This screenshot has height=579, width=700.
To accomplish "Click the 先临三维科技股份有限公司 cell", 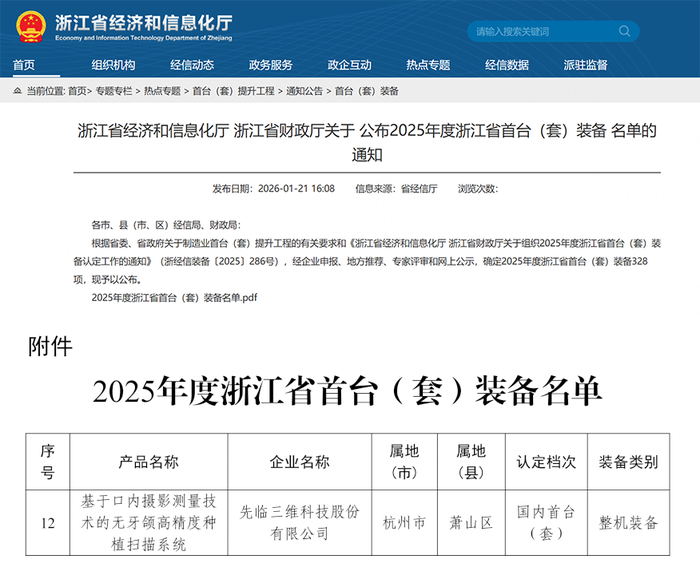I will pyautogui.click(x=300, y=523).
